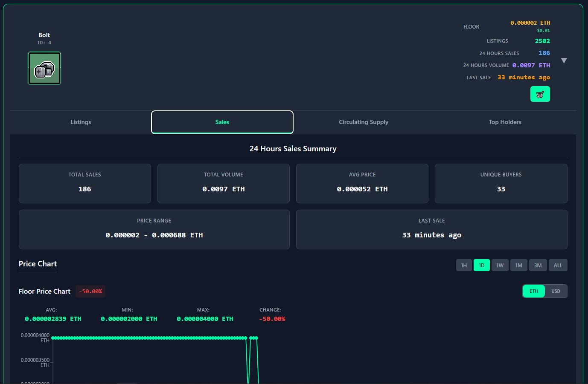The width and height of the screenshot is (588, 384).
Task: Select the Sales tab
Action: click(222, 122)
